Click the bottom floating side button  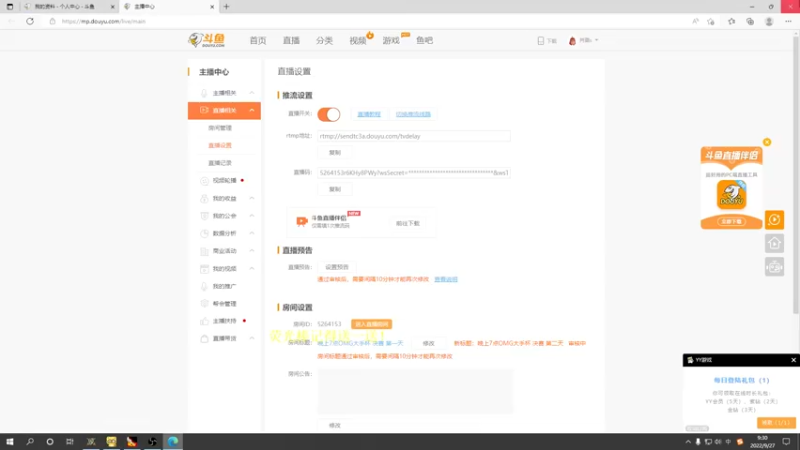[774, 267]
